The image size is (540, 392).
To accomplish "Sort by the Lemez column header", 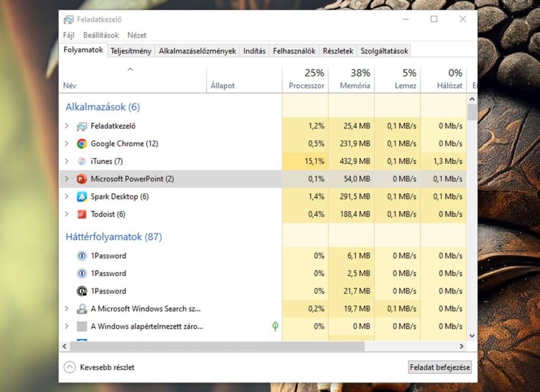I will click(x=398, y=80).
